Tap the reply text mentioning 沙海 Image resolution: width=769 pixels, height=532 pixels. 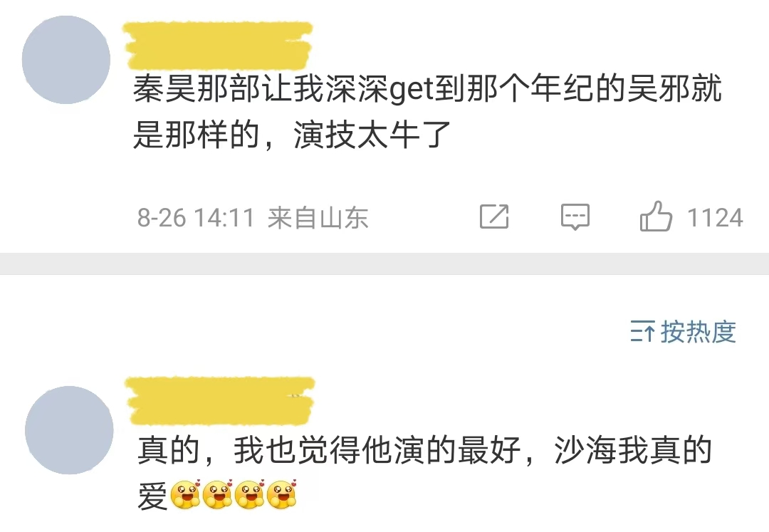[424, 471]
